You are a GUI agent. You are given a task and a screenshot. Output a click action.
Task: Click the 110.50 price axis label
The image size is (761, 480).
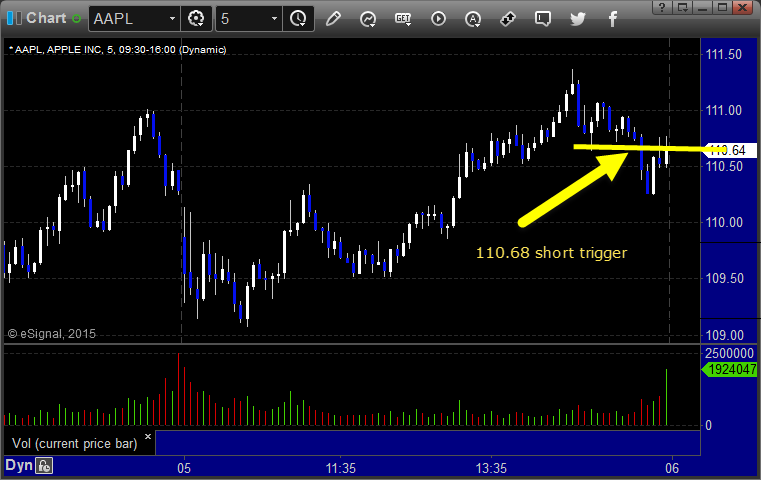(x=724, y=166)
